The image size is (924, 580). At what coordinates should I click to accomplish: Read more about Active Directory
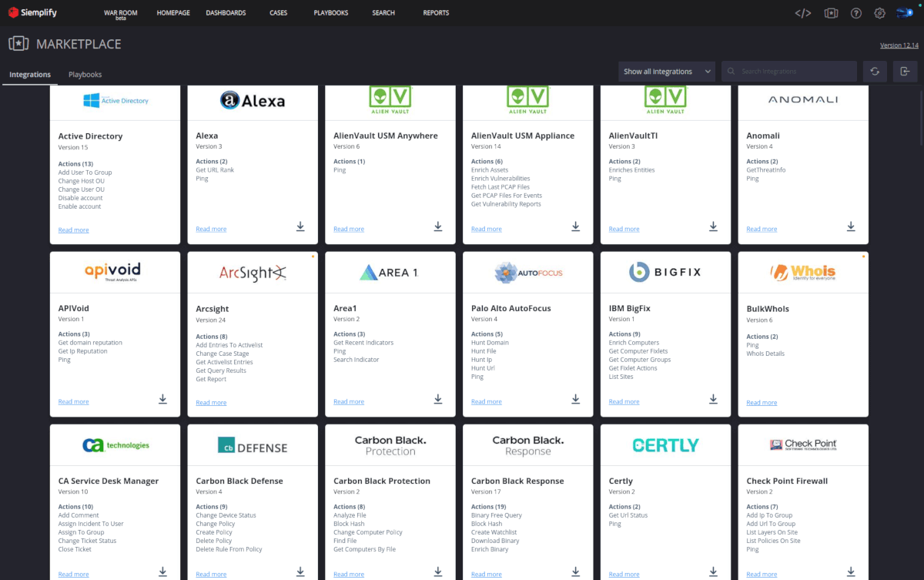tap(74, 230)
